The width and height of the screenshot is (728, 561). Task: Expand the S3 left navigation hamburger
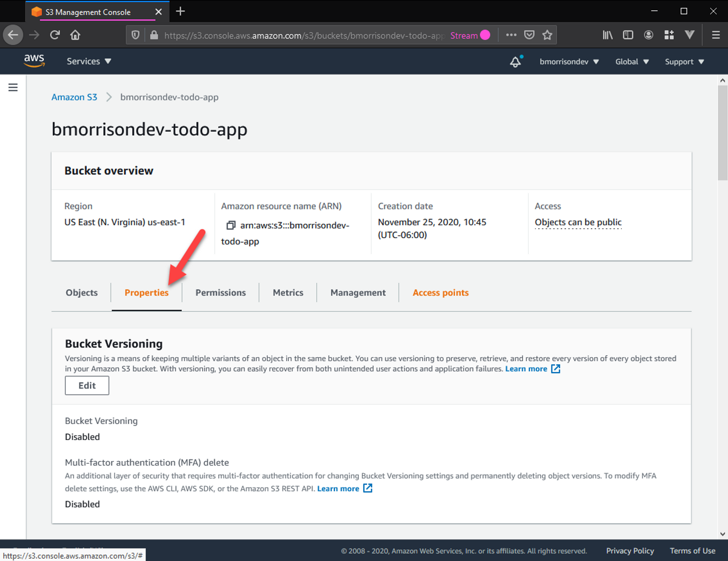pyautogui.click(x=13, y=87)
